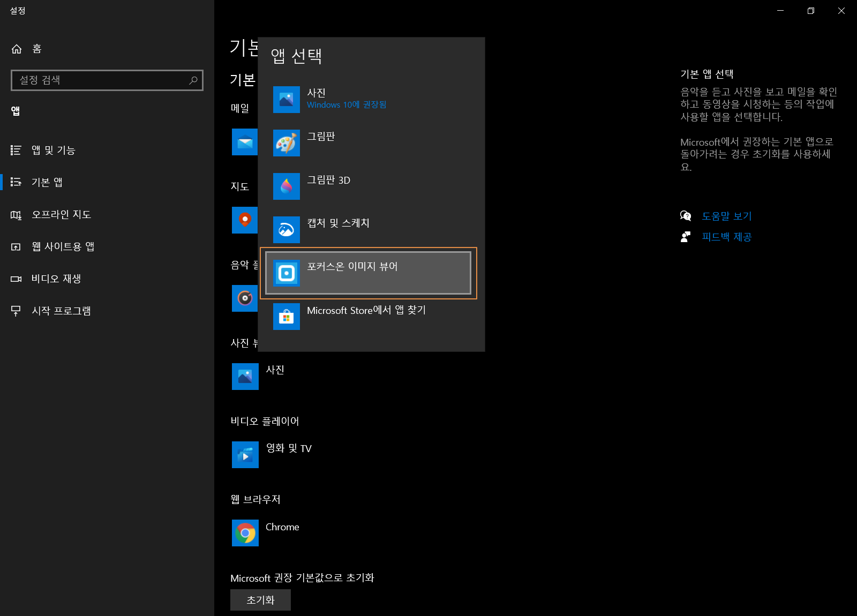
Task: Click the '웹 브라우저' section heading
Action: 255,499
